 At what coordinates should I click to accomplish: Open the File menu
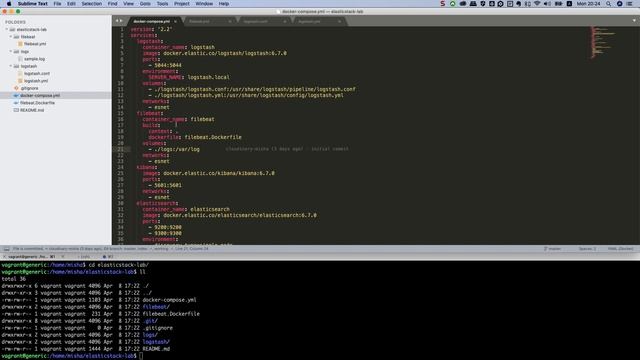pyautogui.click(x=57, y=4)
